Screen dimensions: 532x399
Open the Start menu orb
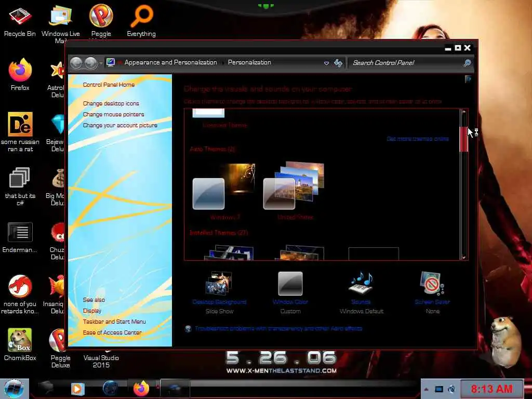tap(14, 389)
